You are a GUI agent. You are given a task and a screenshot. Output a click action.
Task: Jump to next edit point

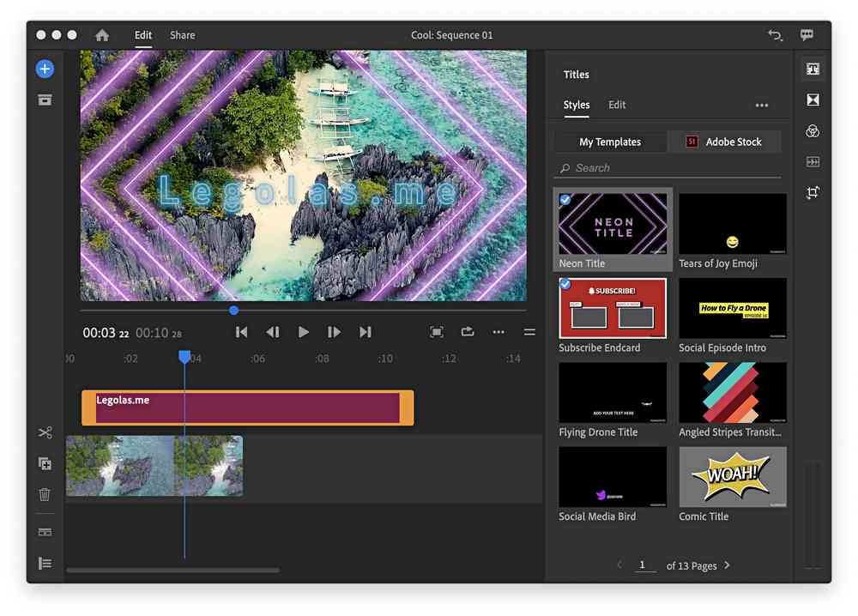click(x=365, y=332)
